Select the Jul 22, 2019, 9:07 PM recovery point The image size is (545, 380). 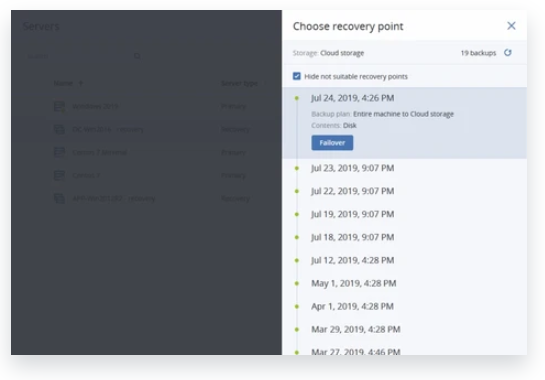[x=352, y=191]
